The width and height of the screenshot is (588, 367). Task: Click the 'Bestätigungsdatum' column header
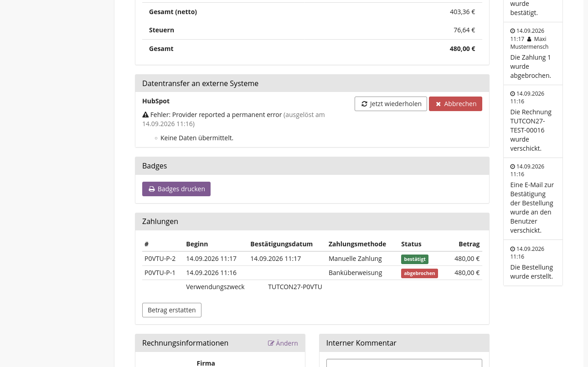click(x=281, y=244)
